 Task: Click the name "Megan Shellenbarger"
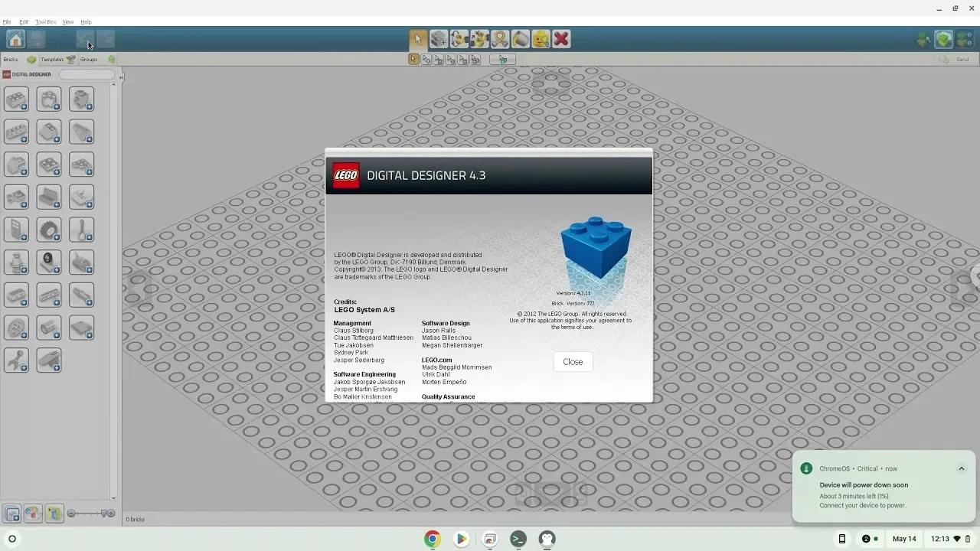(452, 345)
